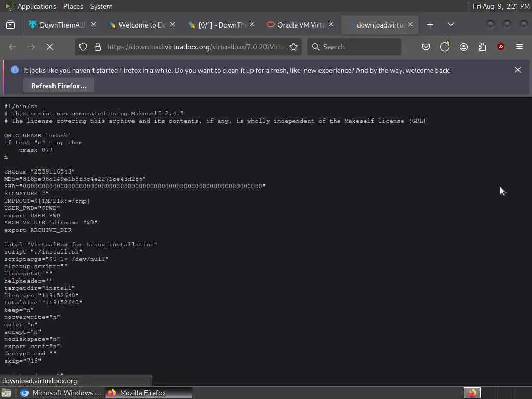This screenshot has width=532, height=399.
Task: Expand the list all tabs chevron
Action: 450,25
